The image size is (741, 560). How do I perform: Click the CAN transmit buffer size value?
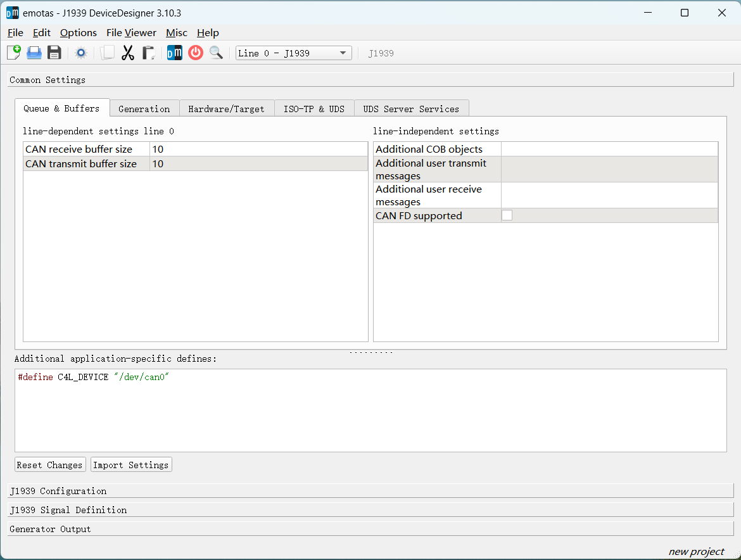point(258,164)
